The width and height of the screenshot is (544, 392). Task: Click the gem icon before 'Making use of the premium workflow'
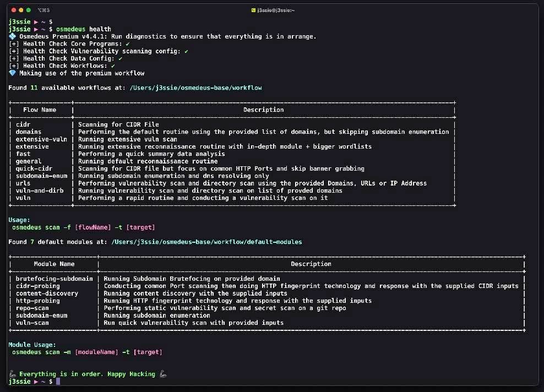pos(13,73)
